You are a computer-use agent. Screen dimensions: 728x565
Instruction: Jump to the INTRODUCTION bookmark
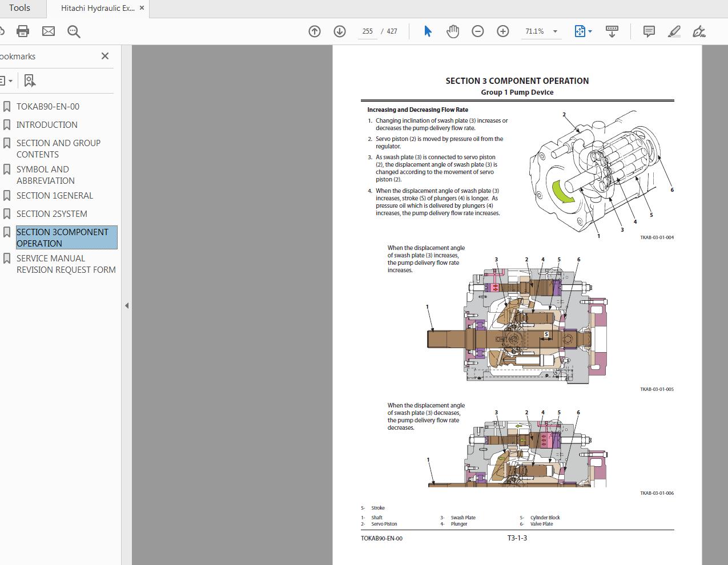47,125
